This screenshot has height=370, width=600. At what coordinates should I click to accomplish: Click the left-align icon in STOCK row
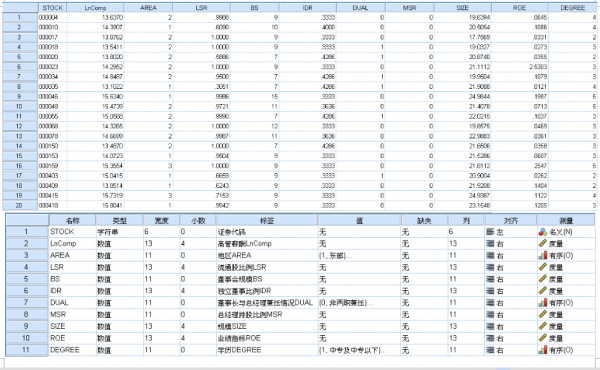[490, 232]
